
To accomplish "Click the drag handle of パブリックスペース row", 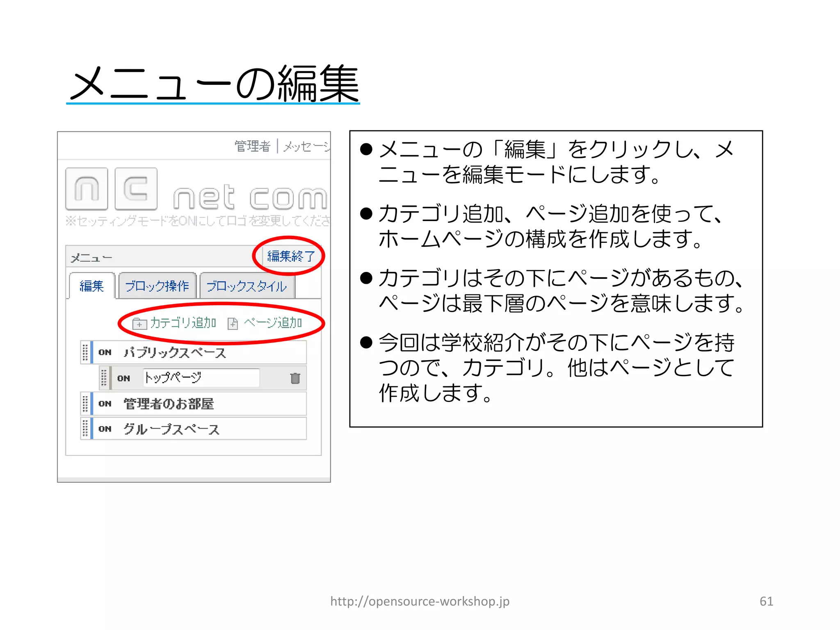I will [x=85, y=352].
